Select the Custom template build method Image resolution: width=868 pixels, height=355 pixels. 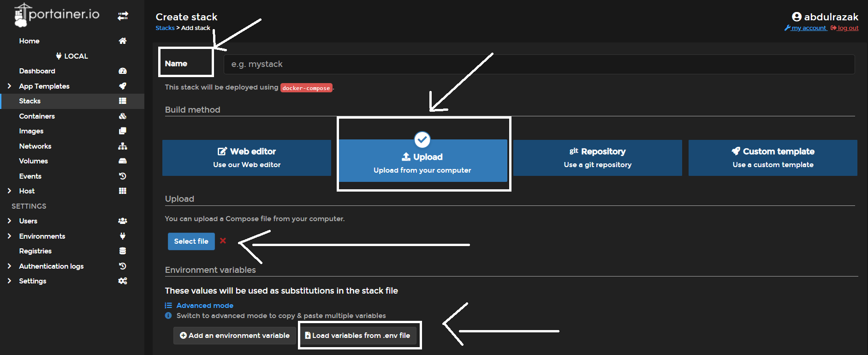pyautogui.click(x=773, y=158)
